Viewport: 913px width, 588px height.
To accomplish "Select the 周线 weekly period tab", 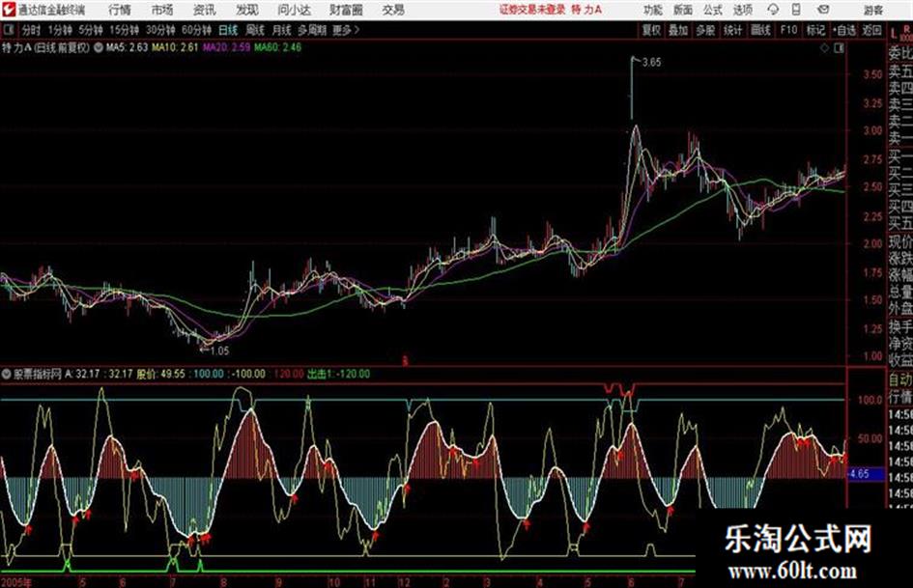I will [x=255, y=30].
